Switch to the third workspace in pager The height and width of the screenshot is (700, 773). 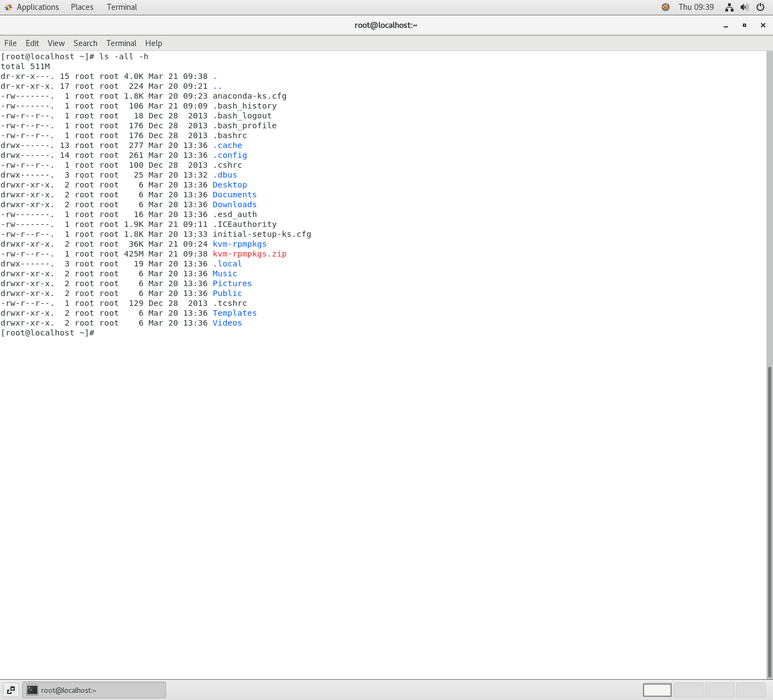[720, 690]
